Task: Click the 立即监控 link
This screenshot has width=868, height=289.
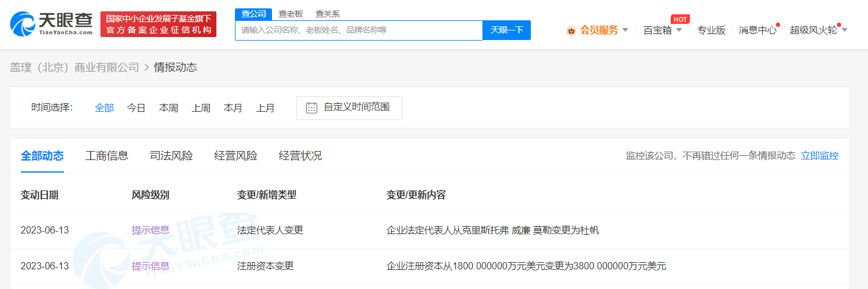Action: click(x=820, y=156)
